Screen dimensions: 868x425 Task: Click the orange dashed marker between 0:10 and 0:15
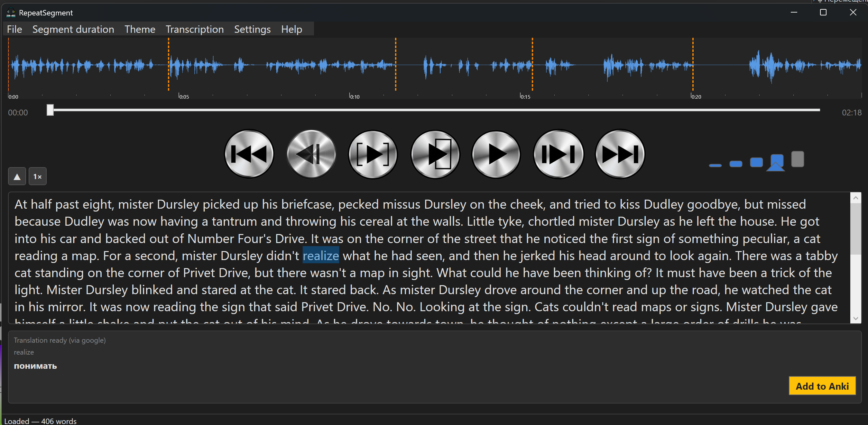click(x=396, y=64)
